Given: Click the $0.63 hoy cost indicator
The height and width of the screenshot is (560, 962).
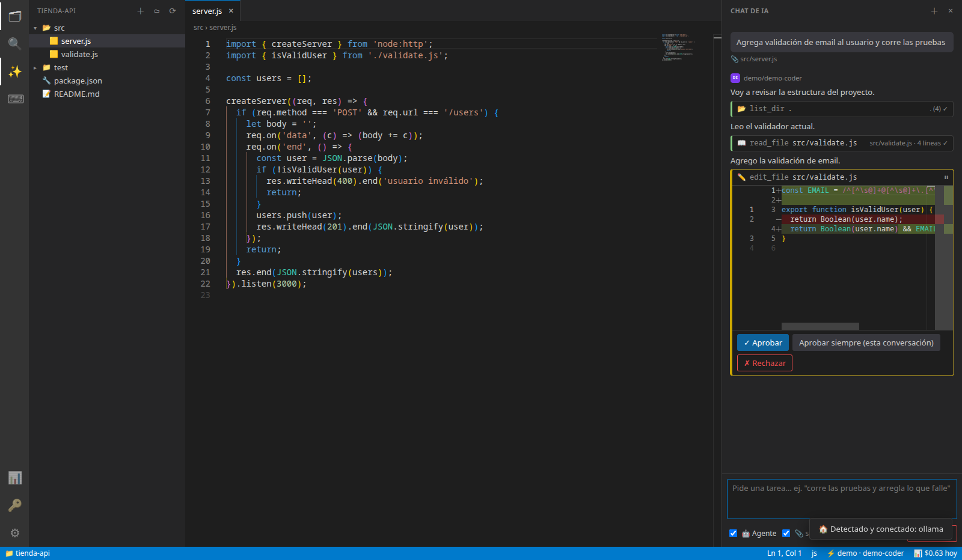Looking at the screenshot, I should [936, 553].
